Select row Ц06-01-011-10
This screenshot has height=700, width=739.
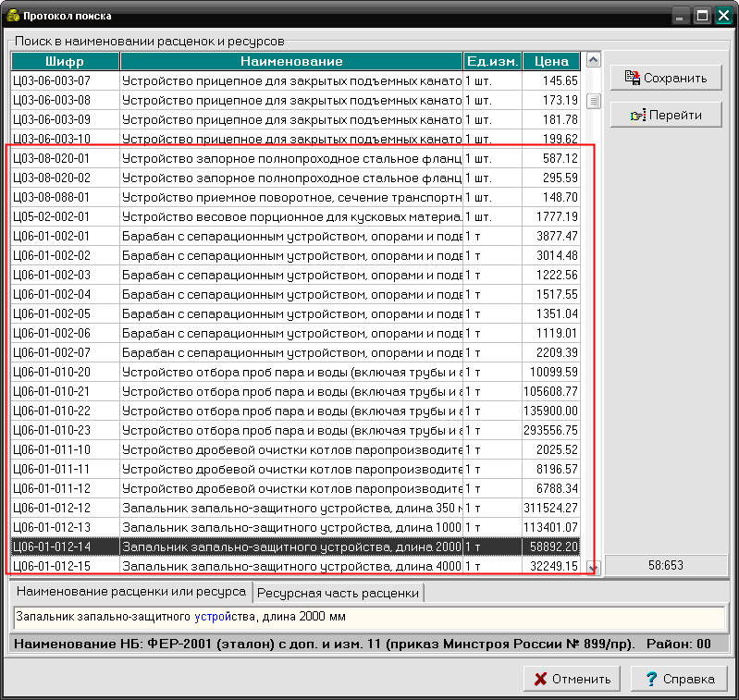click(295, 449)
